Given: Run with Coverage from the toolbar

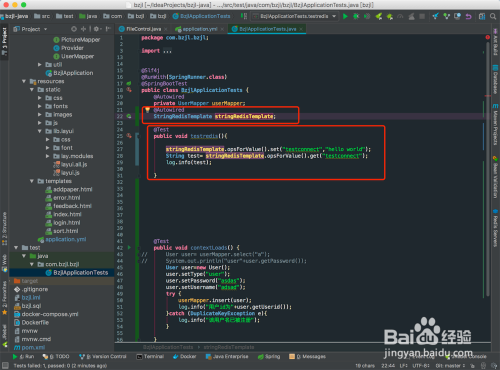Looking at the screenshot, I should tap(367, 16).
